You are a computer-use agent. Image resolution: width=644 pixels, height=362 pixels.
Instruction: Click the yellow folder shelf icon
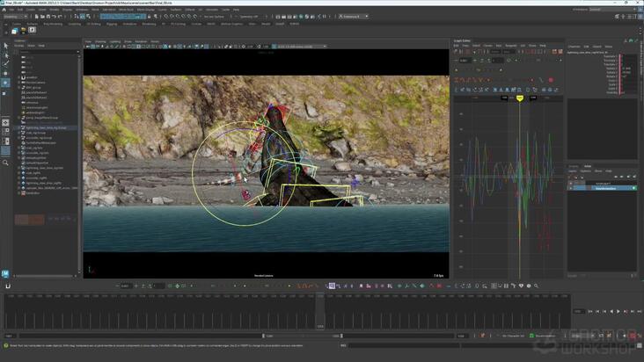point(24,31)
